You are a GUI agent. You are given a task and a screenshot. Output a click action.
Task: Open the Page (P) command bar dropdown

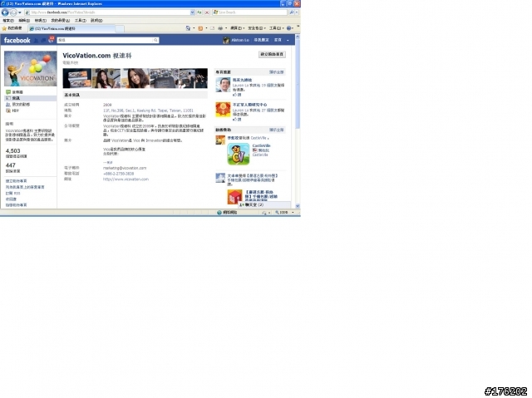pyautogui.click(x=237, y=28)
